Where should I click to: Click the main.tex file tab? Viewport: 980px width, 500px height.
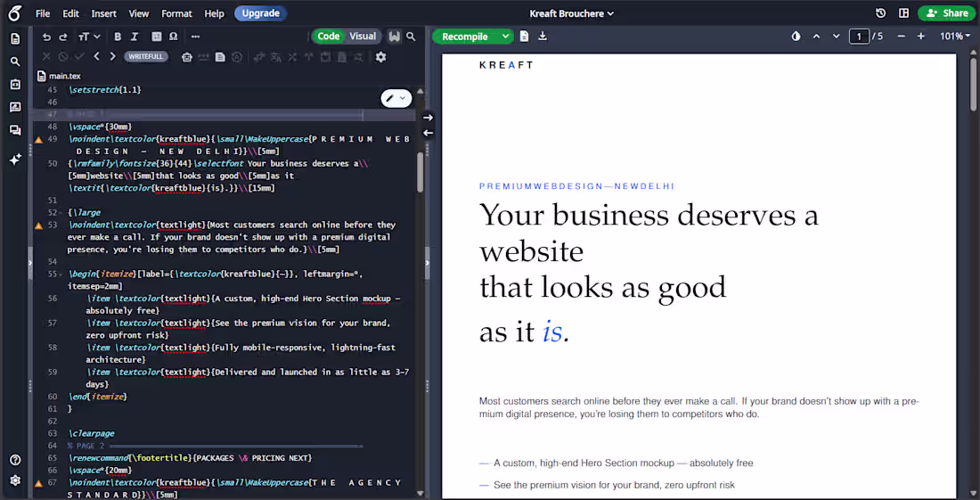[60, 77]
